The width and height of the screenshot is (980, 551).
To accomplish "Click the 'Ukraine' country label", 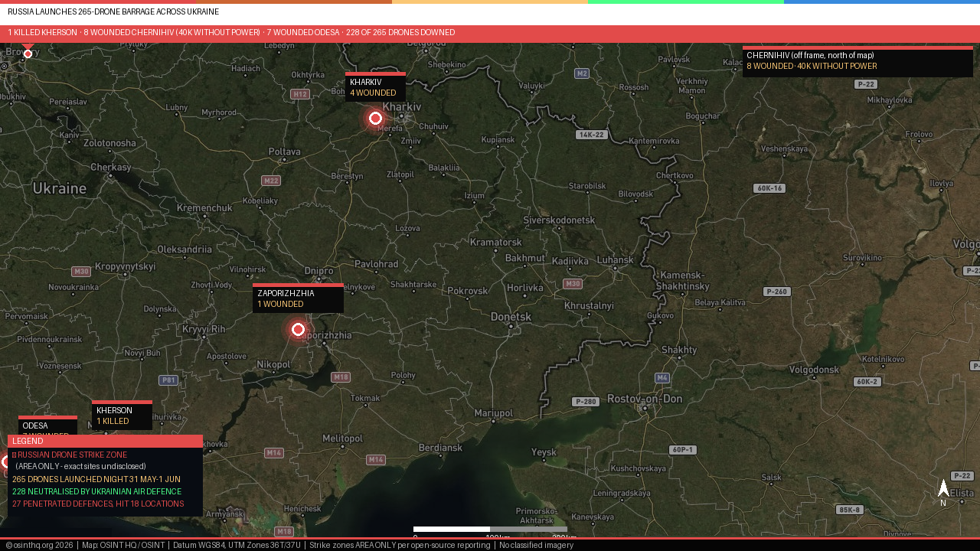I will (60, 188).
